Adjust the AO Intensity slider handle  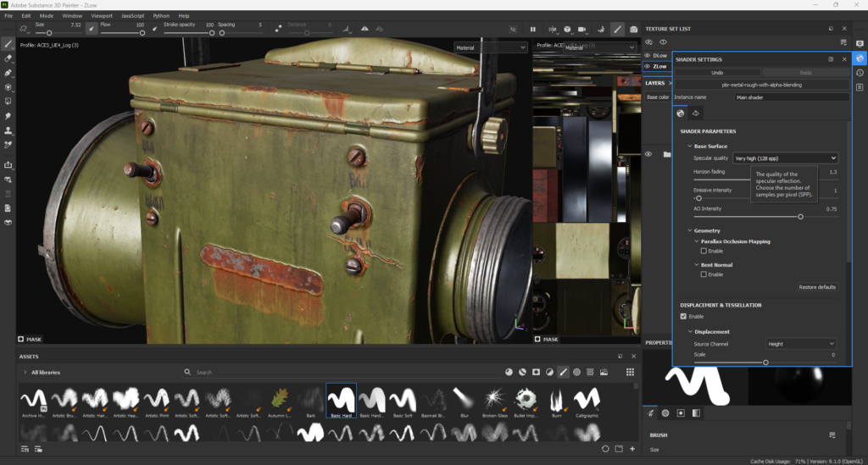coord(800,217)
